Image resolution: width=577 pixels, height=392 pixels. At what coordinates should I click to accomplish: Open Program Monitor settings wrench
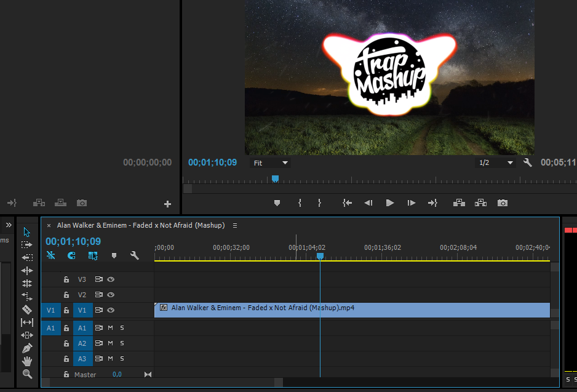[527, 162]
